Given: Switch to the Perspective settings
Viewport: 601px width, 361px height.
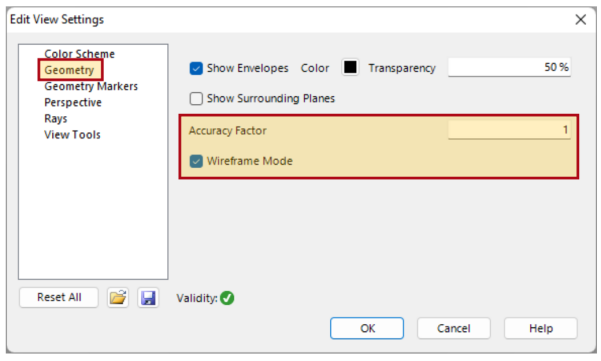Looking at the screenshot, I should (x=73, y=102).
